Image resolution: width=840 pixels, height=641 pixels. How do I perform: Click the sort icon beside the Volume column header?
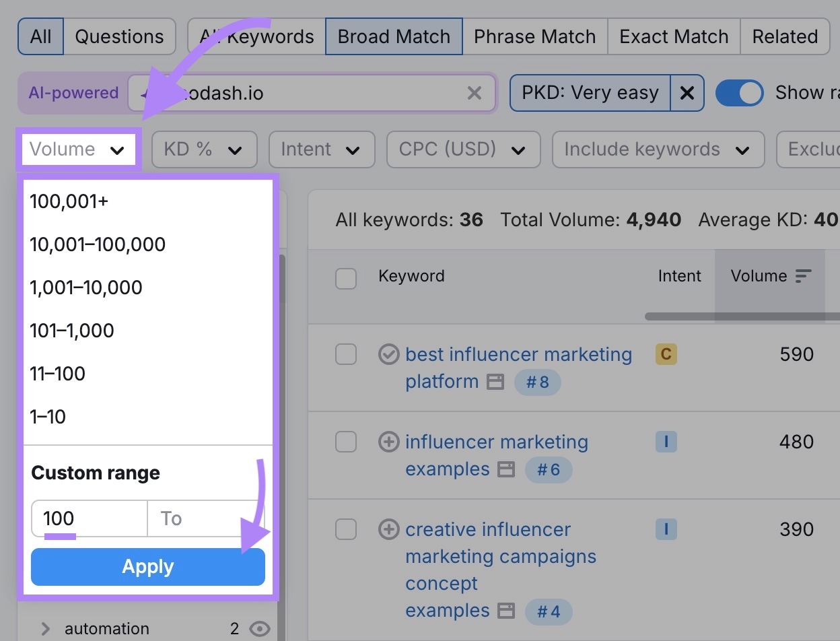804,275
